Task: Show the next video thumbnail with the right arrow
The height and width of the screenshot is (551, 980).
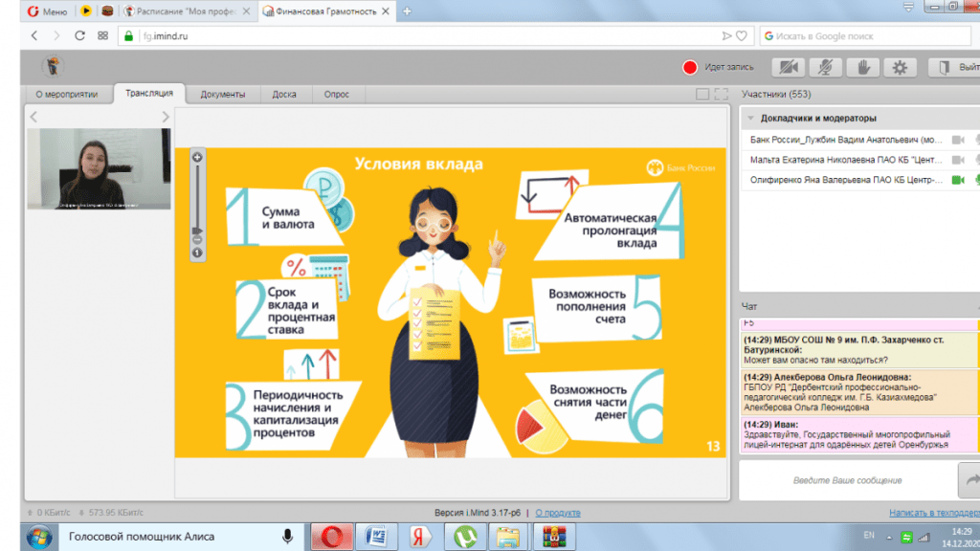Action: (165, 117)
